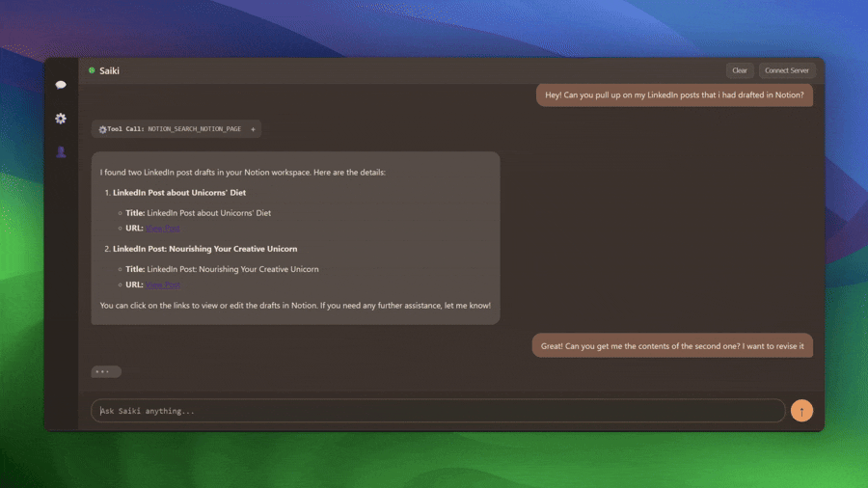
Task: Open settings via the sidebar gear icon
Action: coord(61,119)
